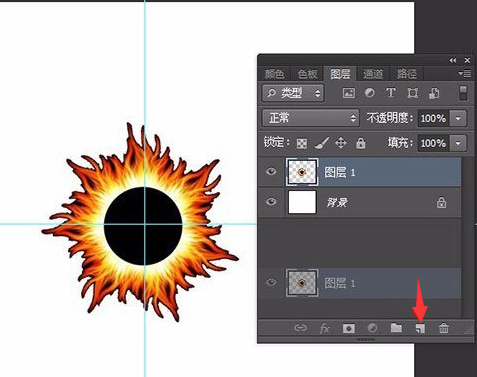Click the 填充 100% value field

point(433,143)
